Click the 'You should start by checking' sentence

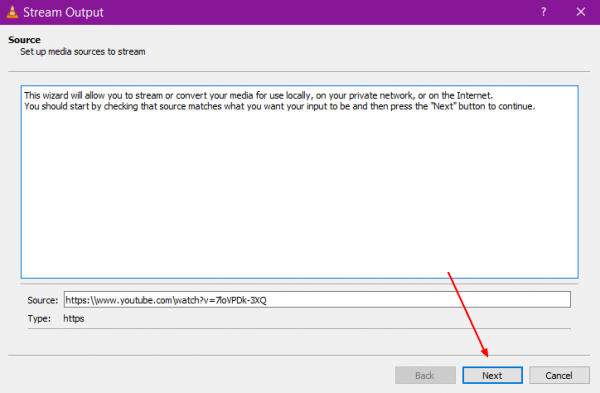click(x=280, y=106)
